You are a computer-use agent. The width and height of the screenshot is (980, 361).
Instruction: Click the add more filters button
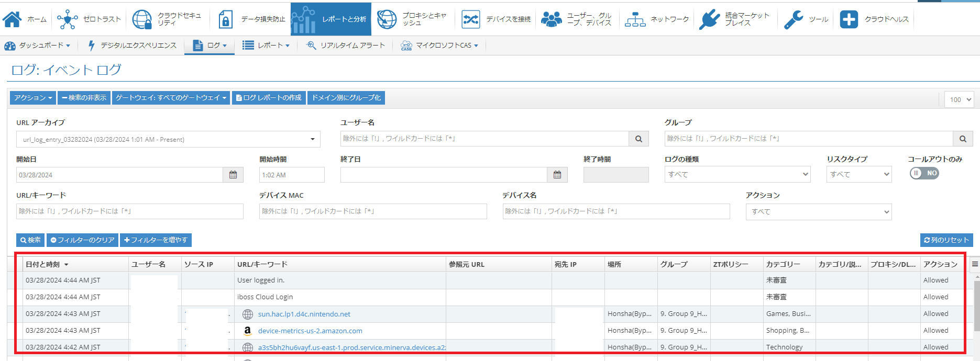coord(156,240)
